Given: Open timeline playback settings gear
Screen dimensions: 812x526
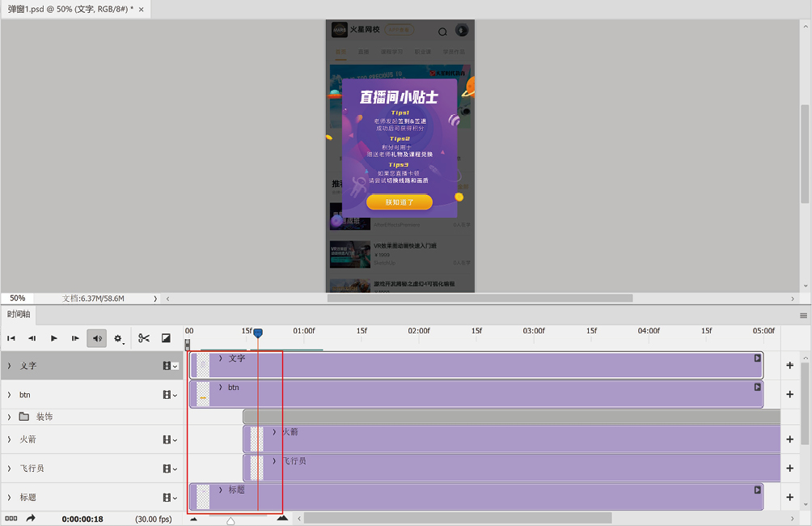Looking at the screenshot, I should [119, 339].
